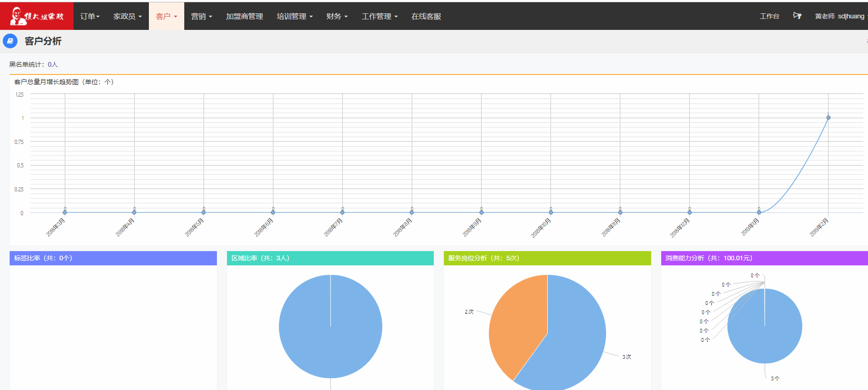This screenshot has width=868, height=390.
Task: Click the 2018年6月 data point
Action: (x=273, y=212)
